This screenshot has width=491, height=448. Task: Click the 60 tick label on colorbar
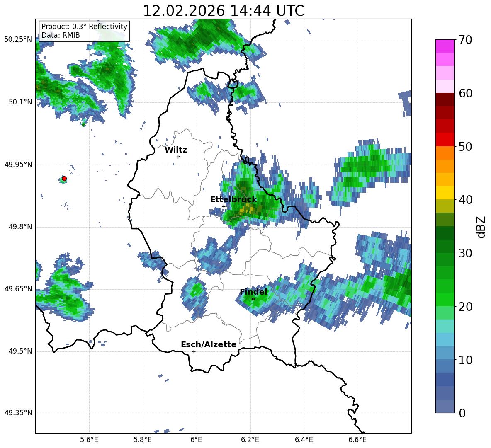tap(465, 93)
